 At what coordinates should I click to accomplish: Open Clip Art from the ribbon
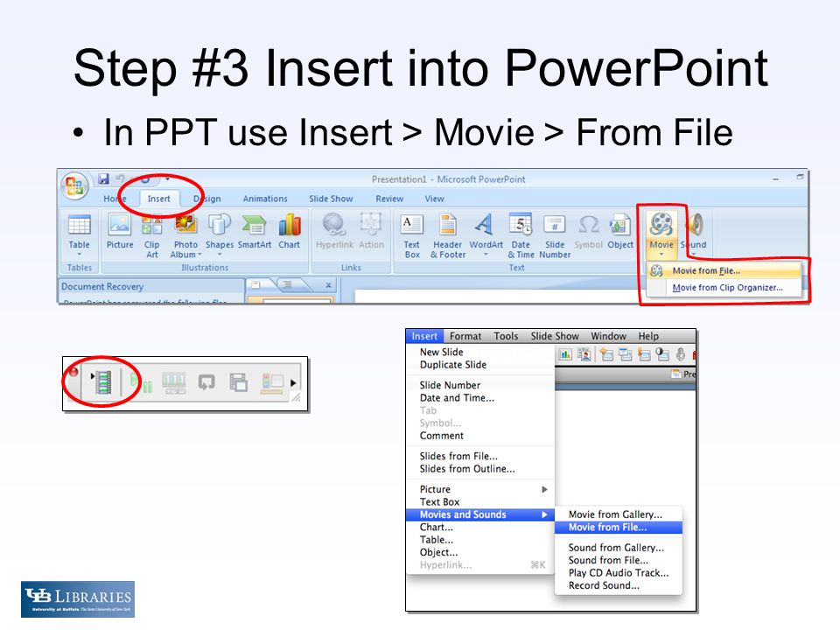pos(151,234)
